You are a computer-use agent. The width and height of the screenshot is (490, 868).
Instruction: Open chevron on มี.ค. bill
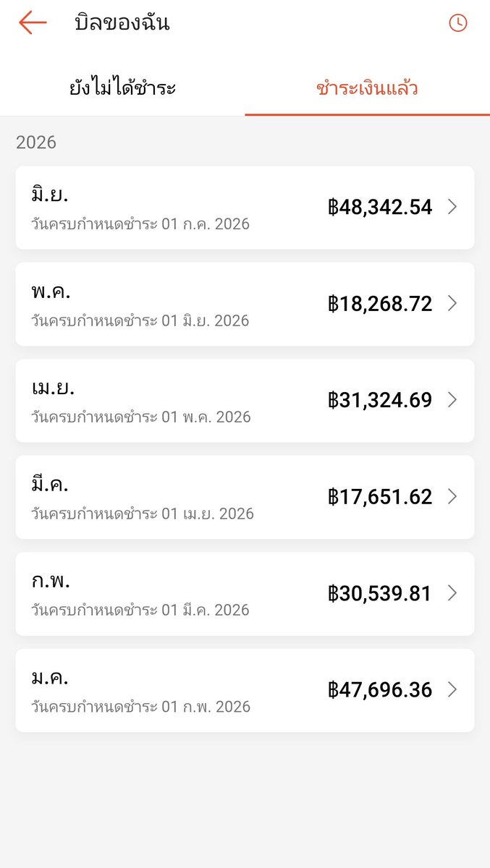[x=452, y=497]
